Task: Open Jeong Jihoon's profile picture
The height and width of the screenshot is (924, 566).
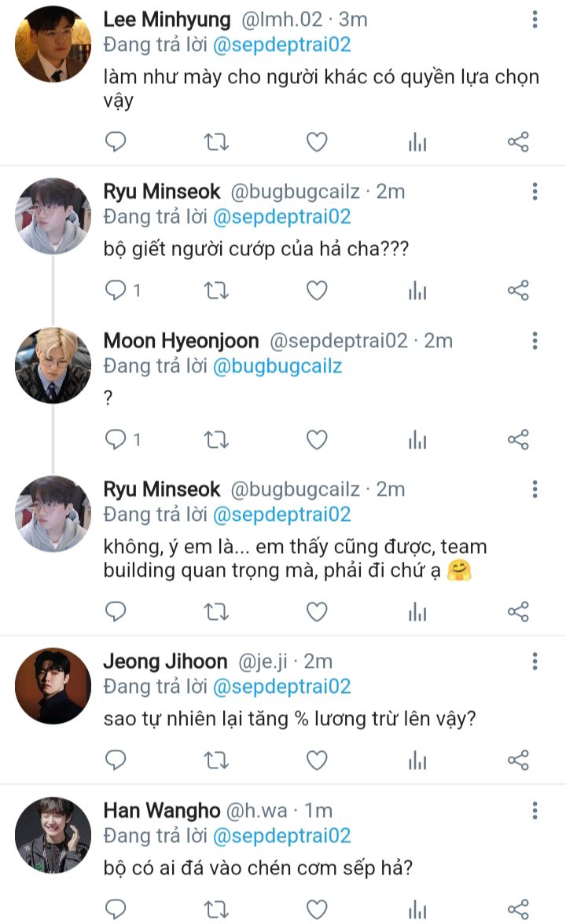Action: [53, 685]
